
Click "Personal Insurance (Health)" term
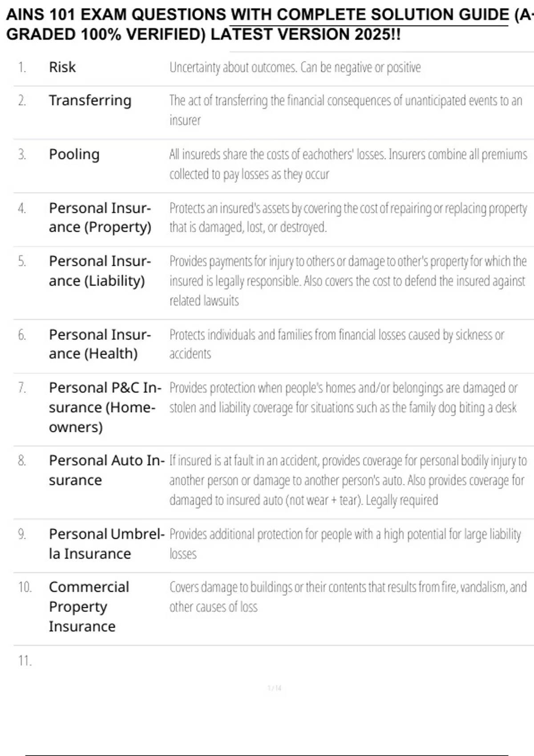[100, 344]
